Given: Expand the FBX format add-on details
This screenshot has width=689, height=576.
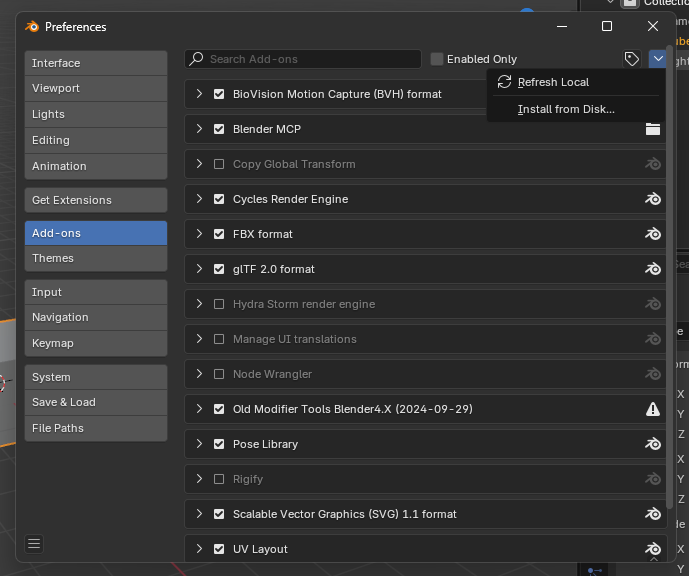Looking at the screenshot, I should click(199, 234).
